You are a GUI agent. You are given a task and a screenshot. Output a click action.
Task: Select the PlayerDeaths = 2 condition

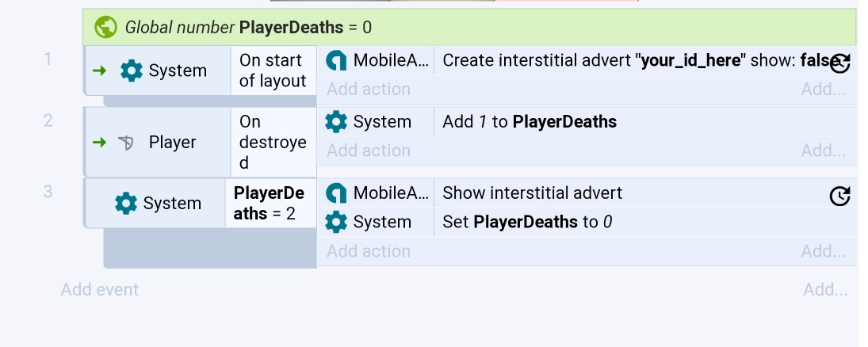point(270,203)
